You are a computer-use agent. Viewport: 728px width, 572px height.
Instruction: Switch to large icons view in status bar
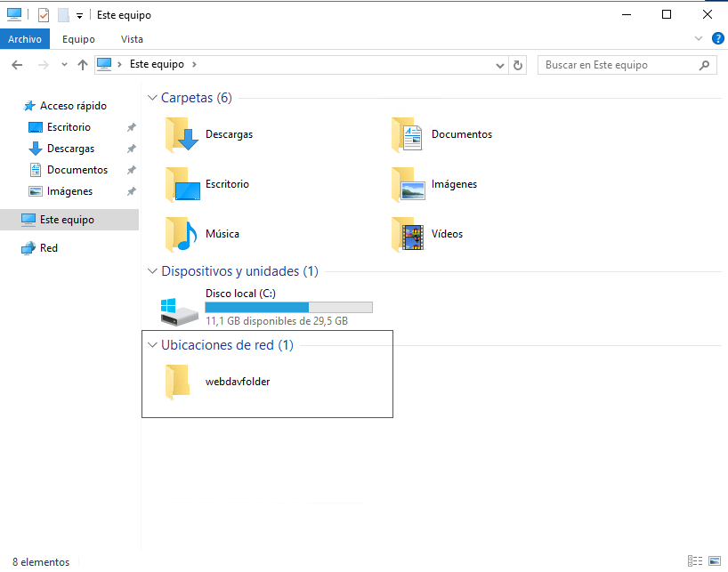click(715, 560)
